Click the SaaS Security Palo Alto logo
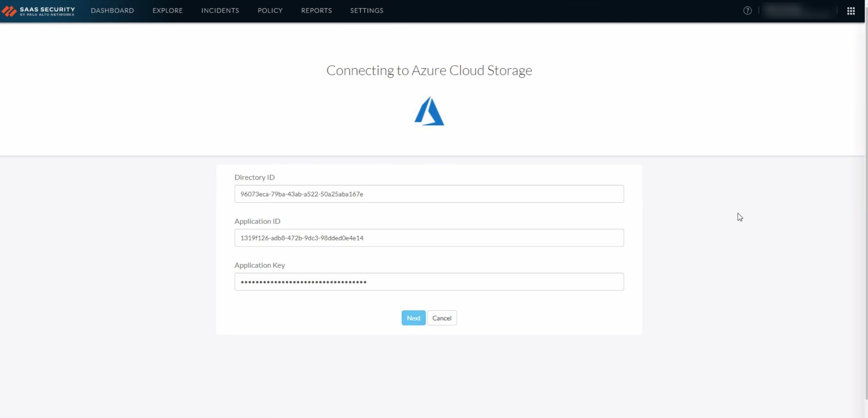 pyautogui.click(x=39, y=11)
